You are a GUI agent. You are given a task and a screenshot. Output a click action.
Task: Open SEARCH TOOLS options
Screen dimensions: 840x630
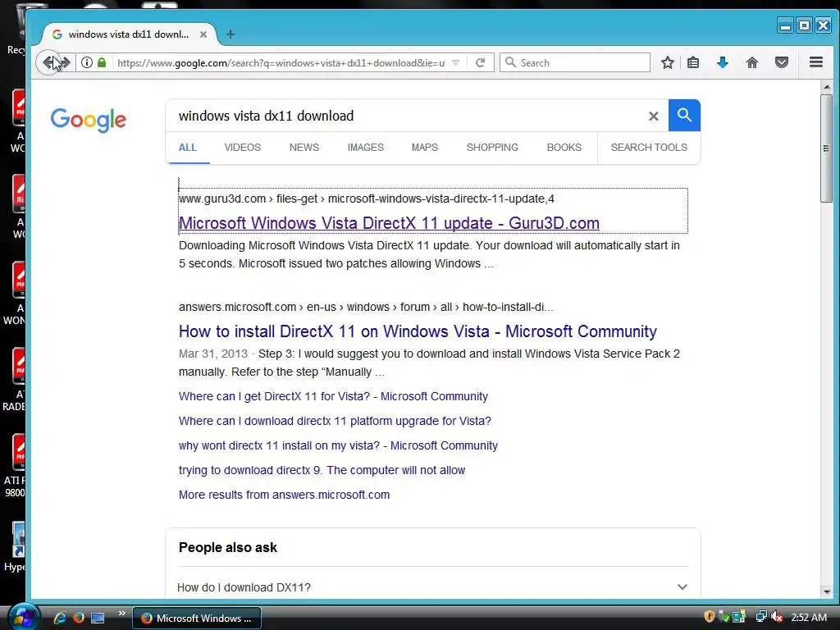tap(649, 148)
